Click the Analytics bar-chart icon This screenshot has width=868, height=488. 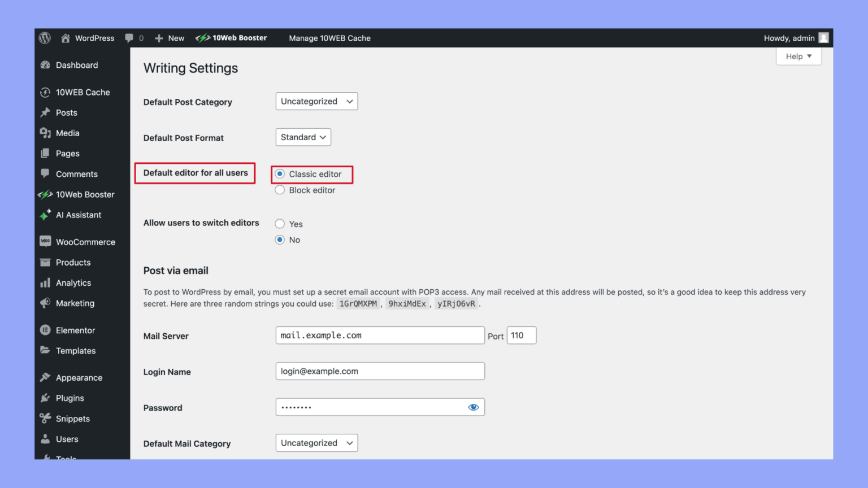pyautogui.click(x=45, y=282)
